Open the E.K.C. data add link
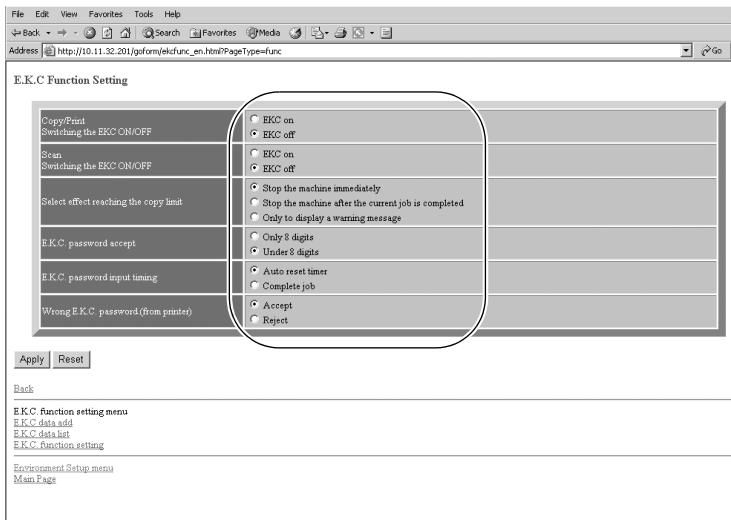 click(x=43, y=423)
